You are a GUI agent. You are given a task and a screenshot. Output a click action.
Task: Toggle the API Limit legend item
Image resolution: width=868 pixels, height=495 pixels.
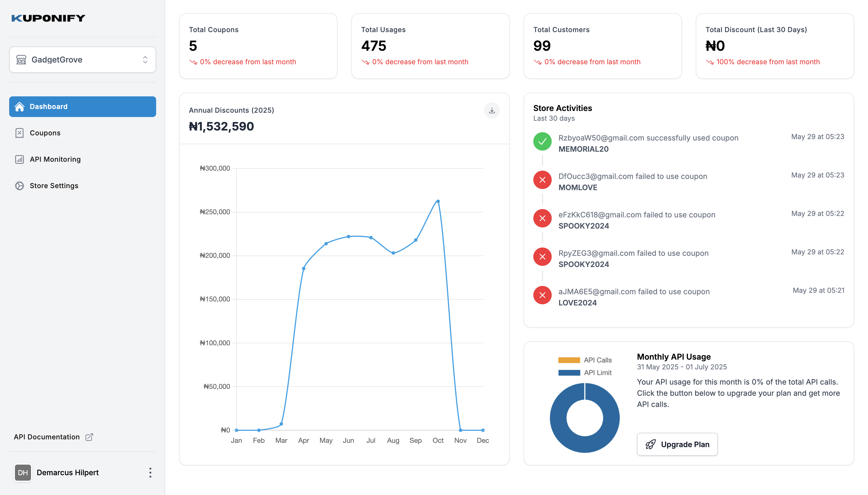tap(585, 373)
